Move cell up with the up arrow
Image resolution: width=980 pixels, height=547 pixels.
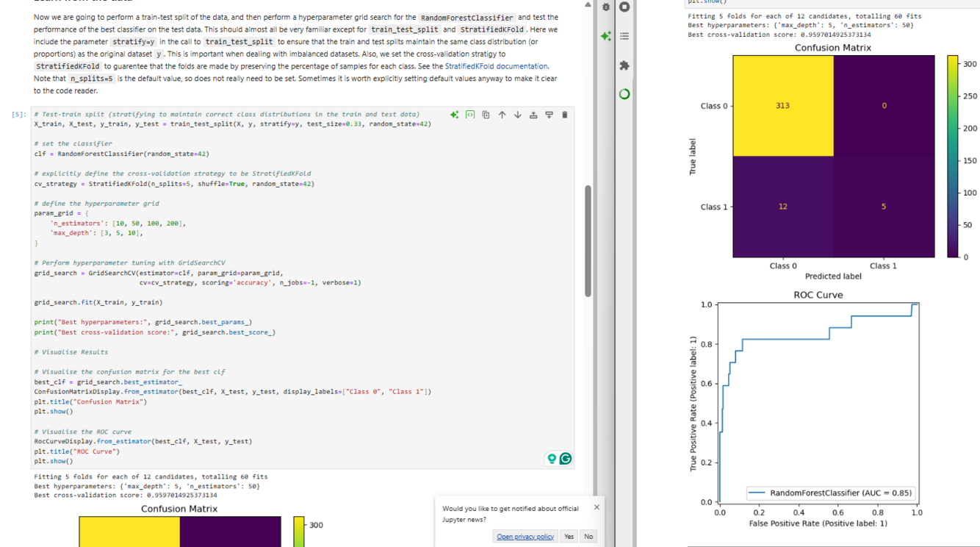[502, 115]
